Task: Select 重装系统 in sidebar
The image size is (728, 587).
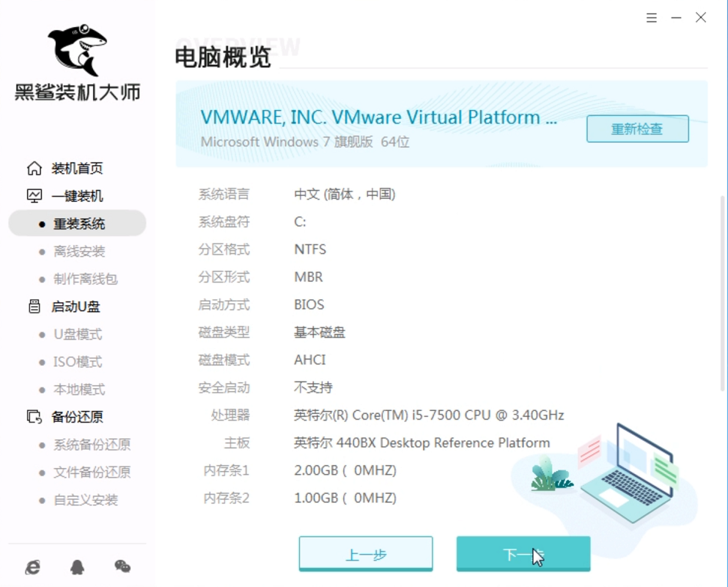Action: tap(78, 224)
